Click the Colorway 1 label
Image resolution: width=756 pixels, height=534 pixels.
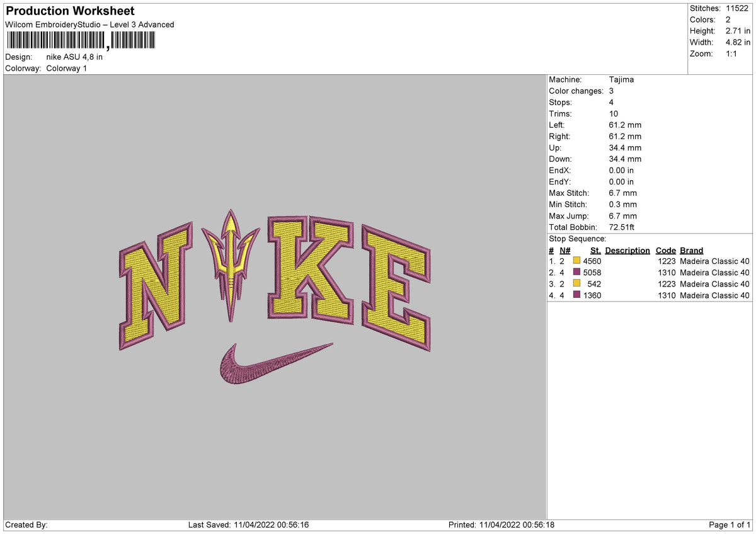(66, 68)
